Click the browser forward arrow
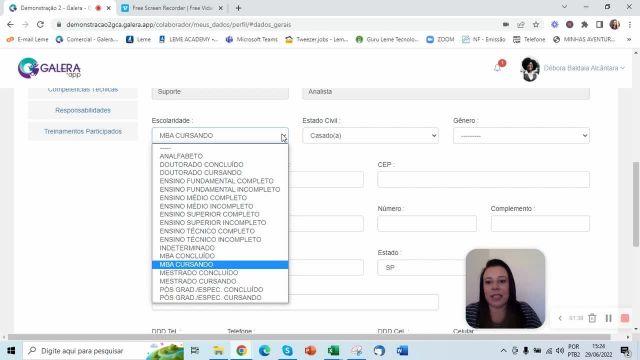640x360 pixels. (25, 24)
